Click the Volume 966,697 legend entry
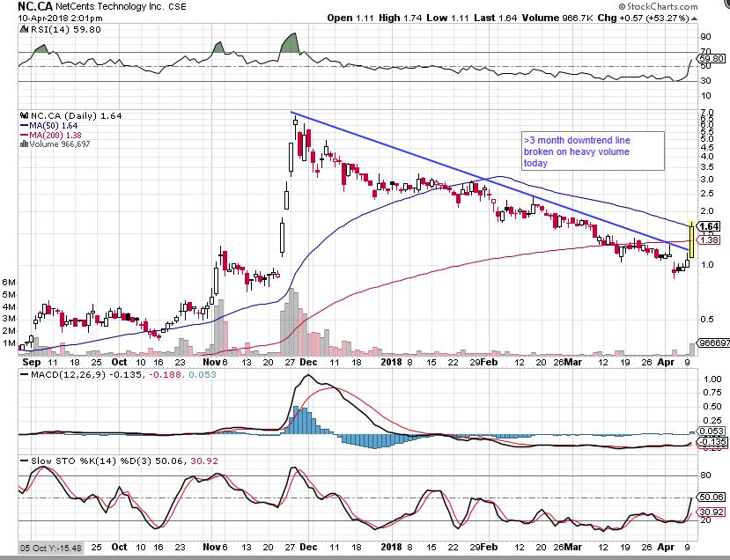Screen dimensions: 730x560 pyautogui.click(x=60, y=144)
